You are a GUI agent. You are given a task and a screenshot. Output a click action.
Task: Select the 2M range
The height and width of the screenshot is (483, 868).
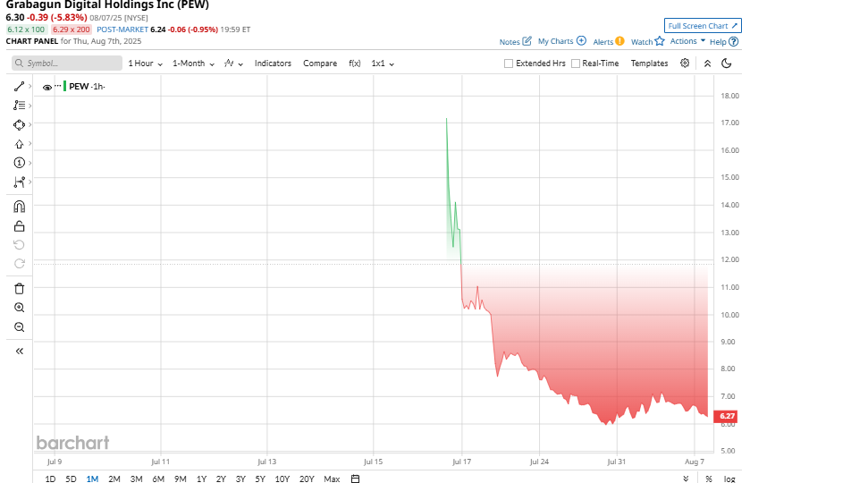pos(114,479)
